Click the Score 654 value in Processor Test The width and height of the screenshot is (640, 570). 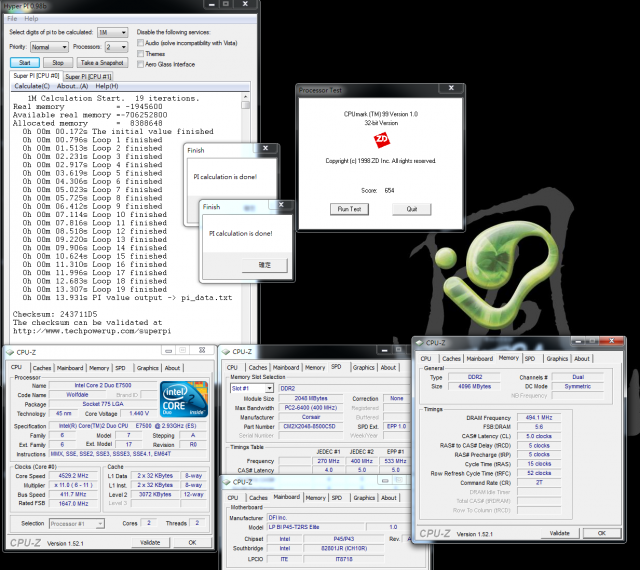[389, 190]
